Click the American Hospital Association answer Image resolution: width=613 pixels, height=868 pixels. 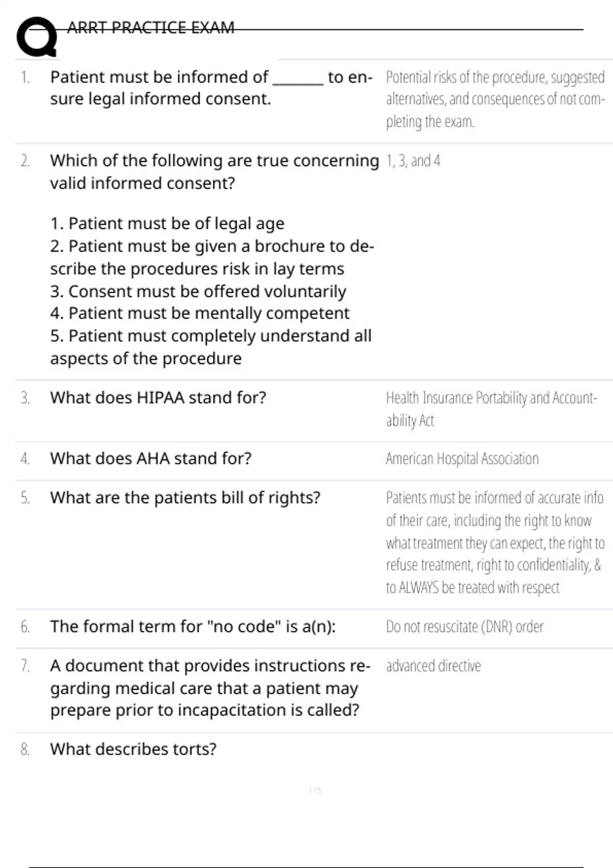point(462,459)
